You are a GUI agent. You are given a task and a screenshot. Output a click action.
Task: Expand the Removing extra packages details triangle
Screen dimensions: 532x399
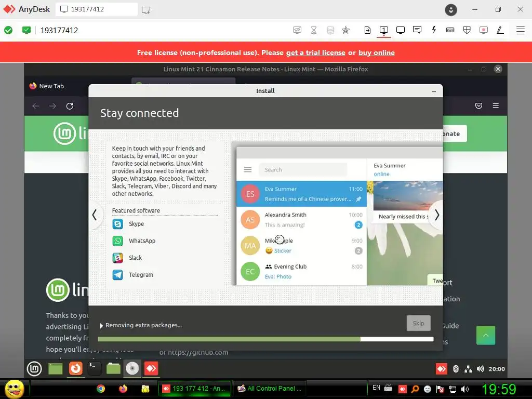(x=101, y=326)
